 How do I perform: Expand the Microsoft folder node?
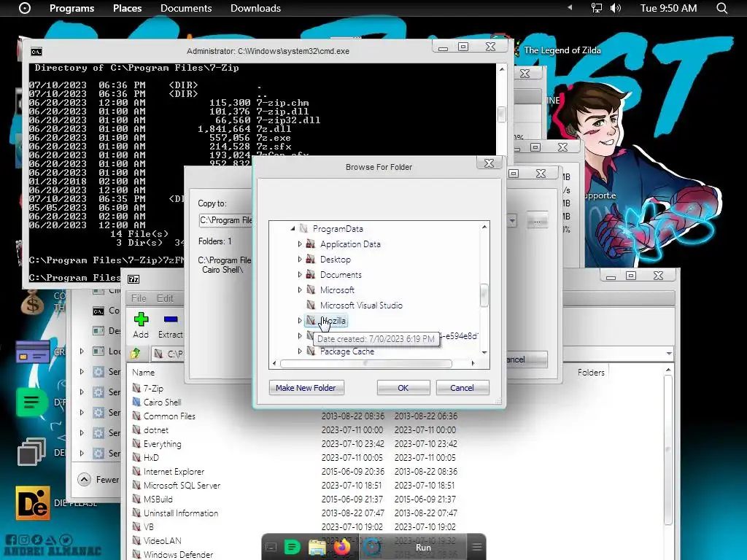[x=300, y=289]
